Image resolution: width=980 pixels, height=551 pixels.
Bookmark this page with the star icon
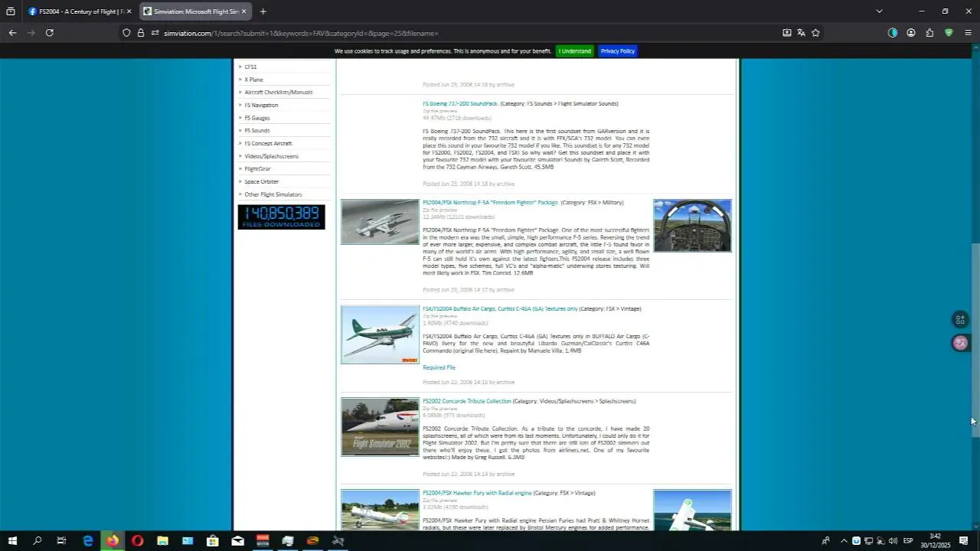(815, 33)
